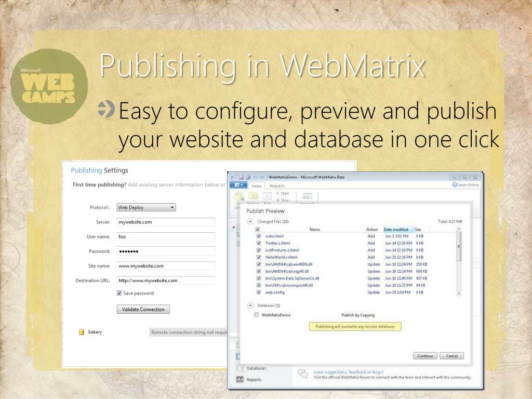
Task: Click the Continue button
Action: pyautogui.click(x=425, y=356)
